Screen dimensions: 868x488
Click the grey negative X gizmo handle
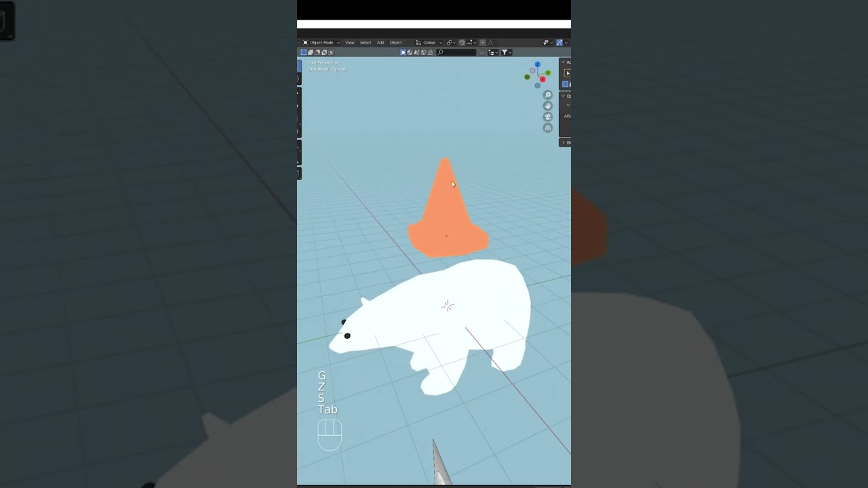click(x=532, y=70)
